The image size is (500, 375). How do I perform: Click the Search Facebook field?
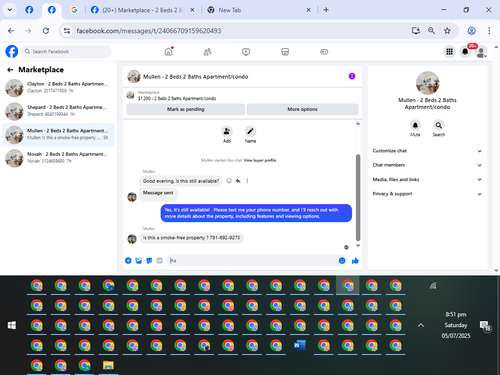tap(67, 52)
